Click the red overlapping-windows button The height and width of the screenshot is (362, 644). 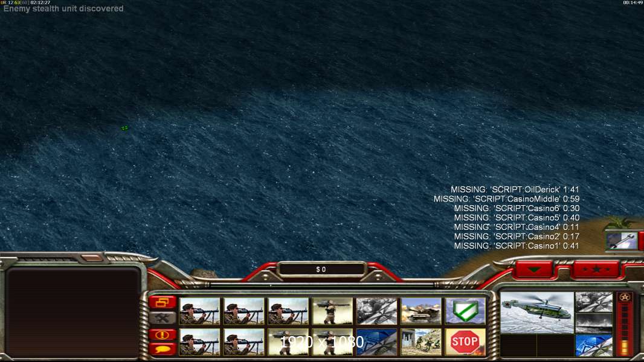(x=163, y=302)
